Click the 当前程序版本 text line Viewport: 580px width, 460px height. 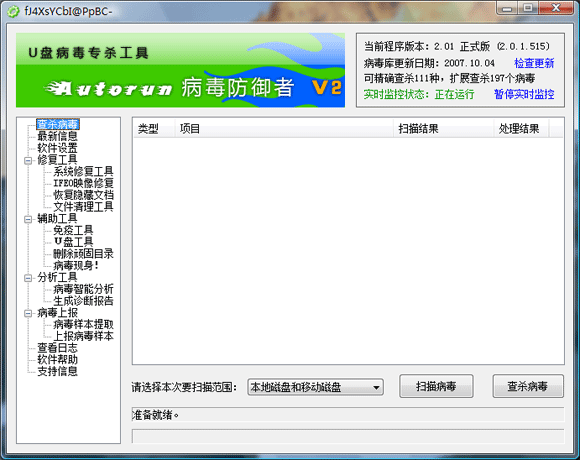point(456,47)
